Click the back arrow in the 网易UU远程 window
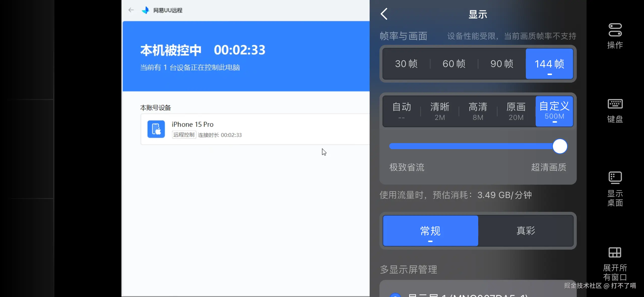Viewport: 644px width, 297px height. pos(131,10)
